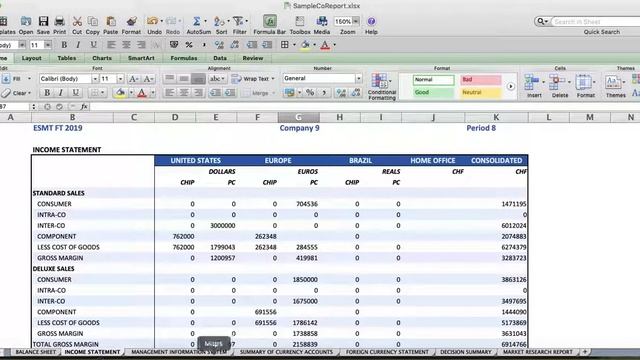The height and width of the screenshot is (360, 640).
Task: Expand the cell styles gallery arrow
Action: click(x=511, y=87)
